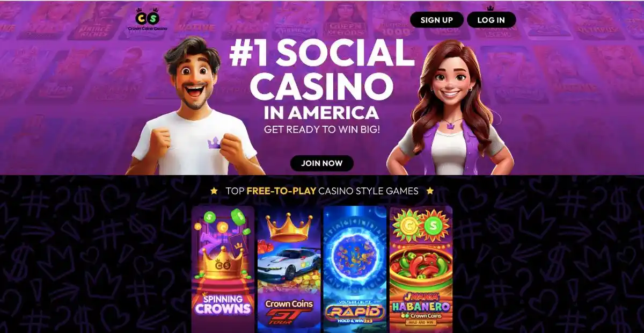Screen dimensions: 644x333
Task: Select the Mama Habanero game tile
Action: (421, 269)
